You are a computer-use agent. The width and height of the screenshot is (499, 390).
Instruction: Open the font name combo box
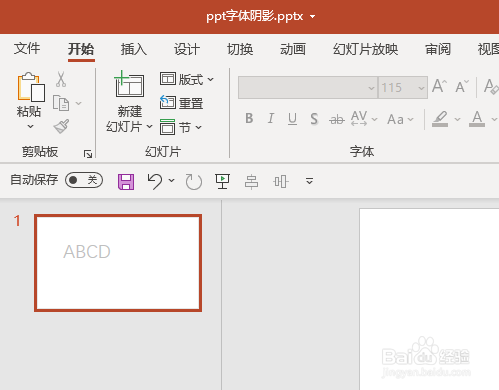click(308, 88)
